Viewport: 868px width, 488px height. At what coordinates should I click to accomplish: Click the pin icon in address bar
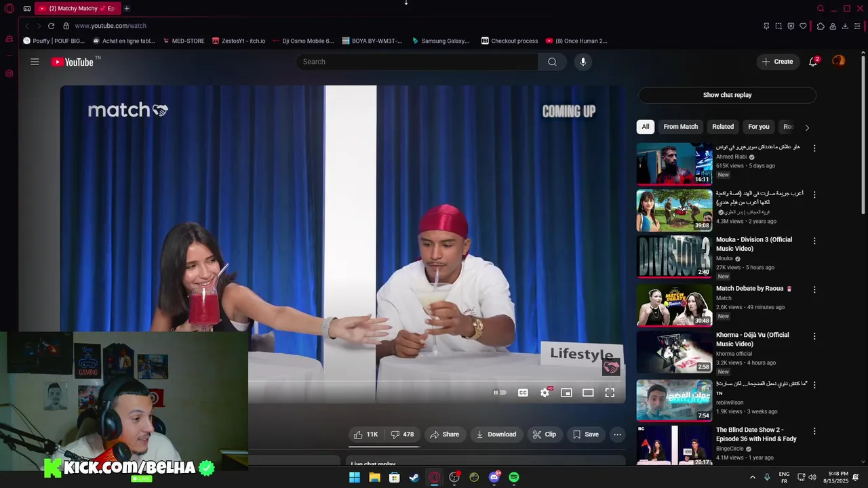pos(766,26)
